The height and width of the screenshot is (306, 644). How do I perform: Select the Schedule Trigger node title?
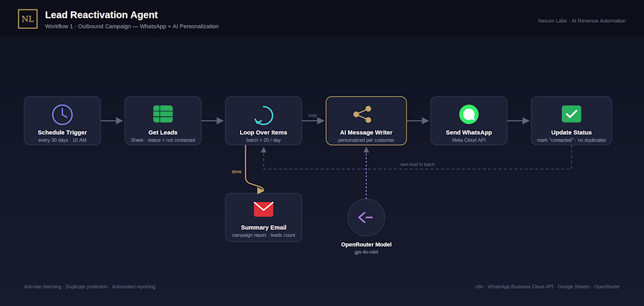click(62, 132)
